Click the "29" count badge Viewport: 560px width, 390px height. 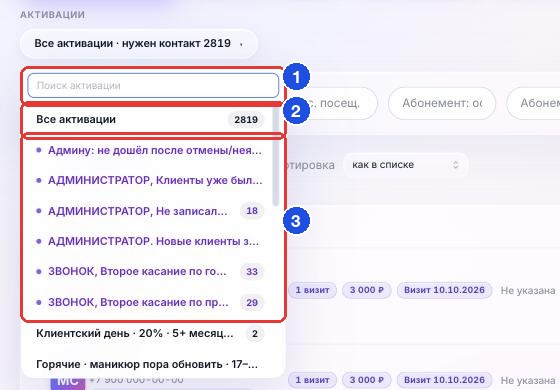click(x=252, y=302)
